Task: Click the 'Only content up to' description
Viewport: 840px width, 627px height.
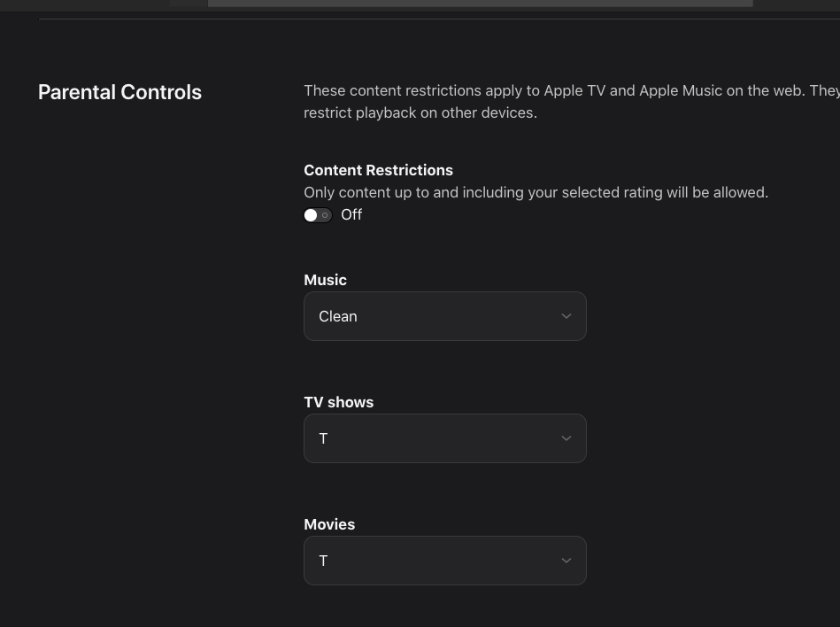Action: (x=536, y=192)
